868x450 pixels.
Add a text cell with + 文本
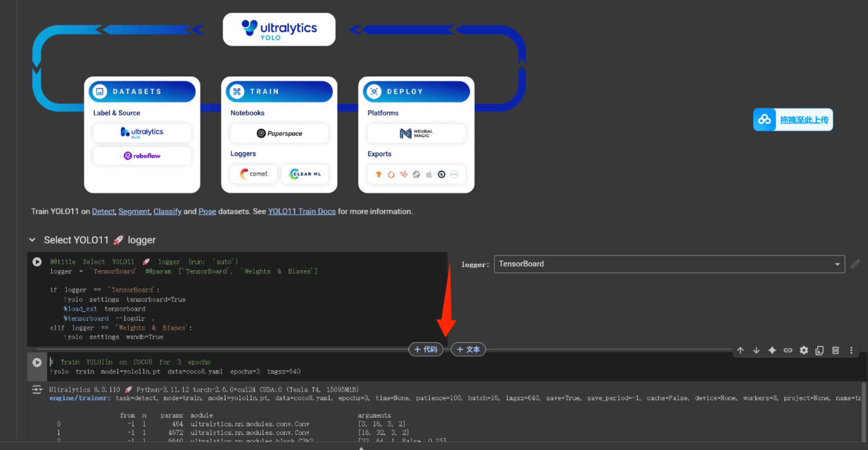click(468, 349)
